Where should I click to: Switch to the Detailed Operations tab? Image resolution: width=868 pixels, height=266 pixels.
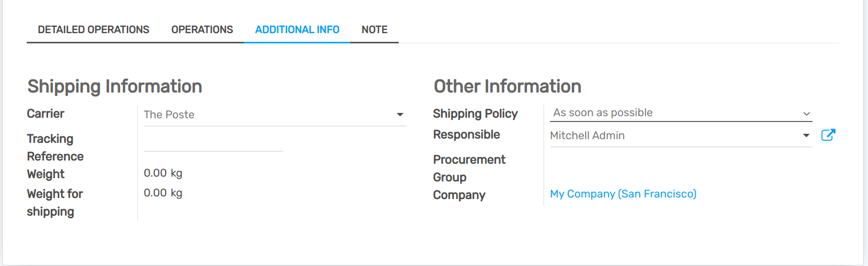coord(94,30)
